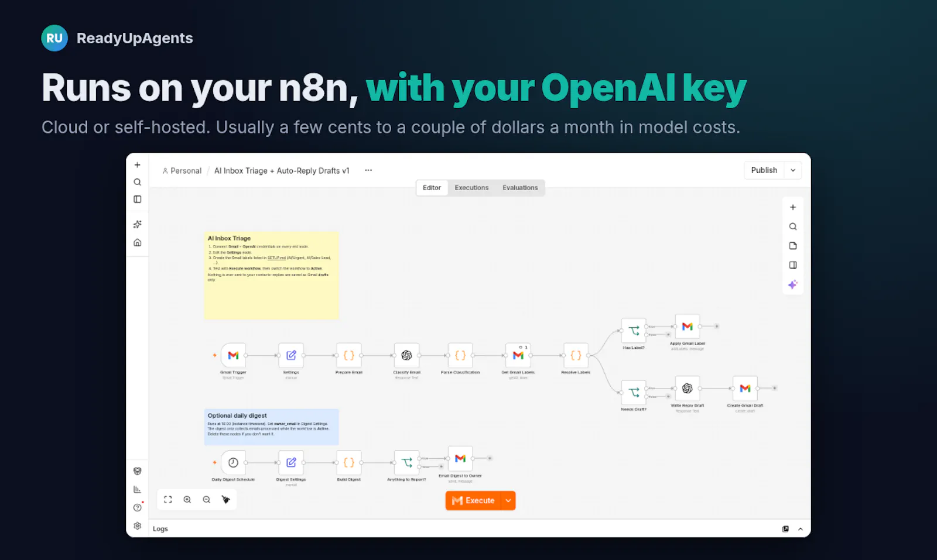937x560 pixels.
Task: Click the Apply Gmail Label output plus connector
Action: (x=716, y=327)
